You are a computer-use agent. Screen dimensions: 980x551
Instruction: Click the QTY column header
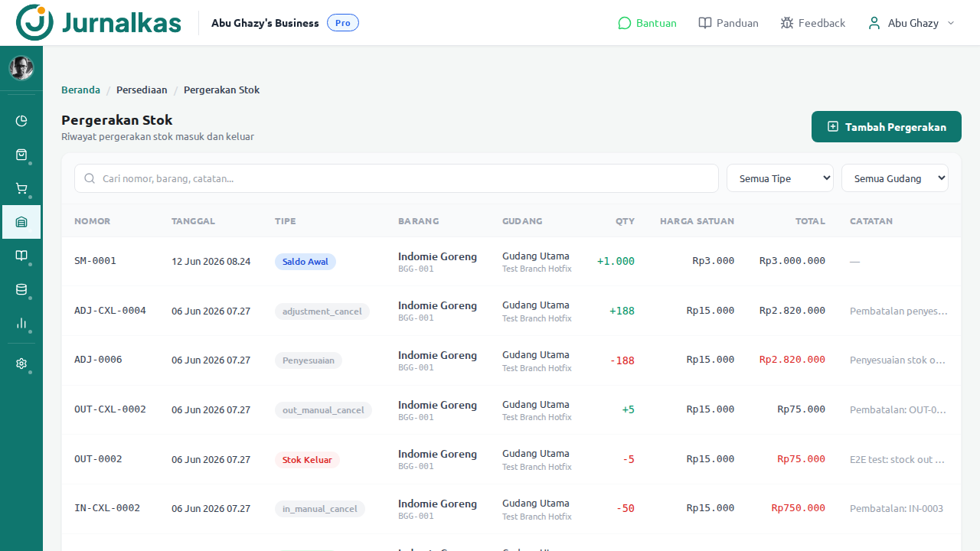(626, 221)
